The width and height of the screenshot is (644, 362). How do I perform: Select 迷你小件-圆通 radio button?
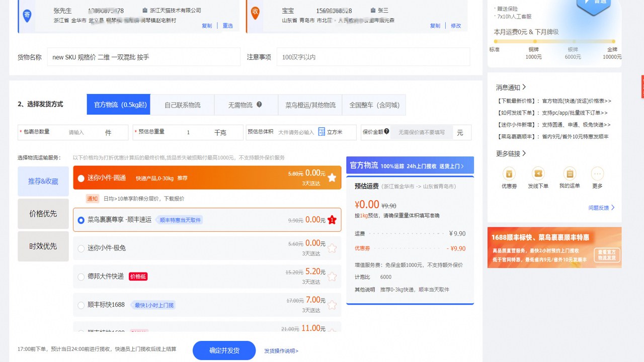pyautogui.click(x=81, y=178)
